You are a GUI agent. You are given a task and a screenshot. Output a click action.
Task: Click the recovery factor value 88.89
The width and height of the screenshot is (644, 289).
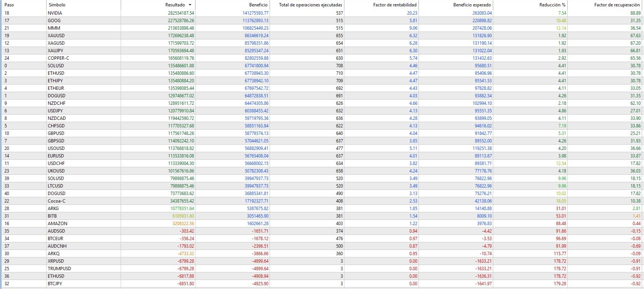(x=635, y=13)
